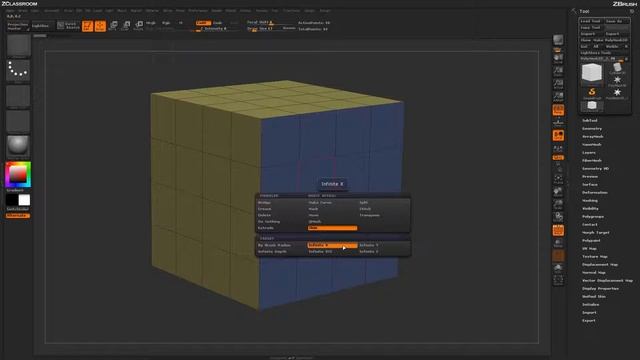Expand the Vector Displacement Map subpalette
The height and width of the screenshot is (360, 640).
pos(607,280)
